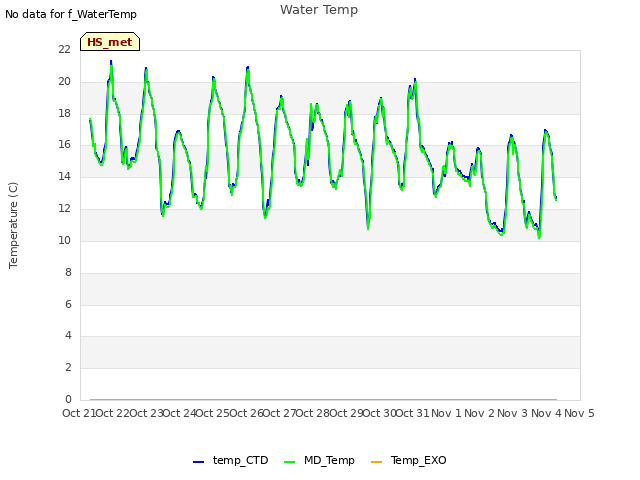The height and width of the screenshot is (480, 640).
Task: Toggle the MD_Temp legend entry
Action: [320, 460]
